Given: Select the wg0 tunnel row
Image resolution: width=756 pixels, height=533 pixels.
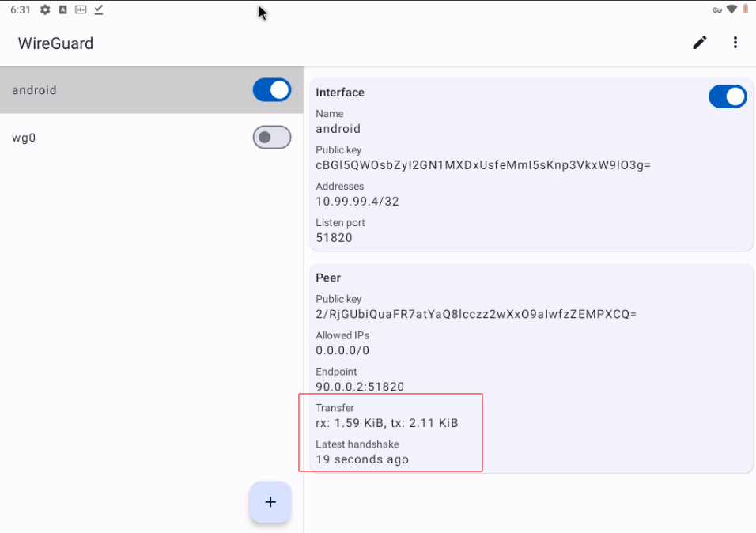Looking at the screenshot, I should coord(151,138).
